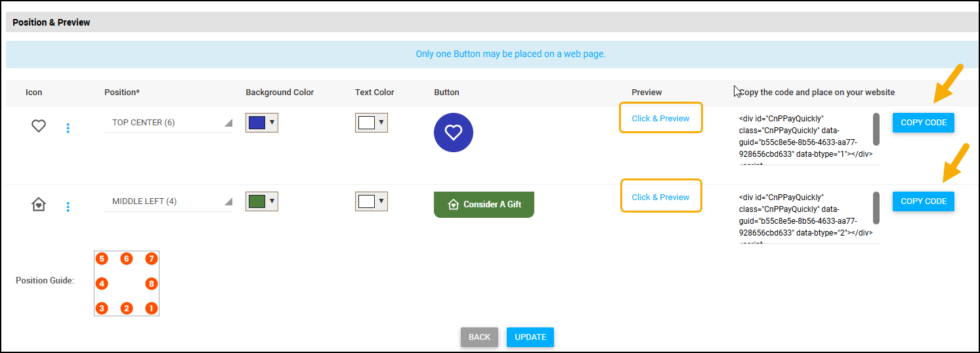The width and height of the screenshot is (980, 353).
Task: Click the Position* column header
Action: point(122,93)
